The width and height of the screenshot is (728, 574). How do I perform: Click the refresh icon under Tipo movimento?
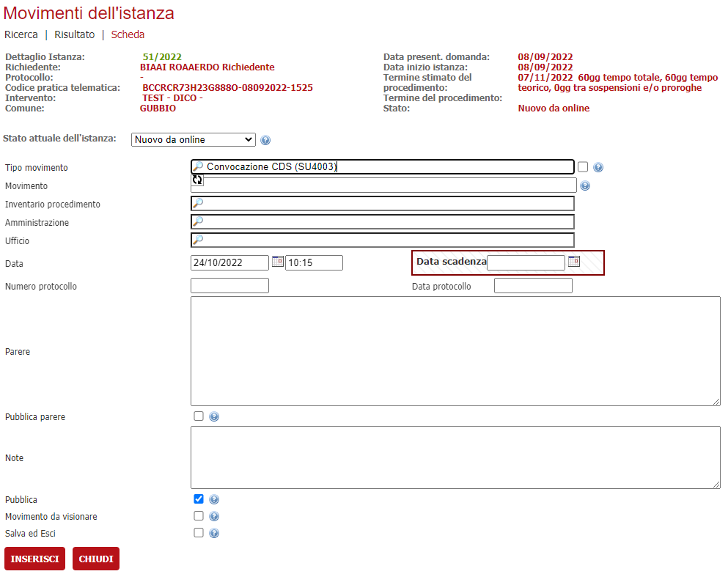point(197,180)
